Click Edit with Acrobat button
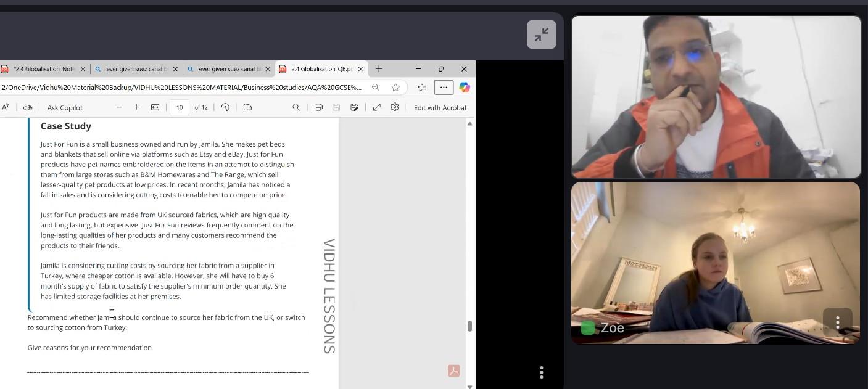The width and height of the screenshot is (868, 389). pyautogui.click(x=440, y=107)
